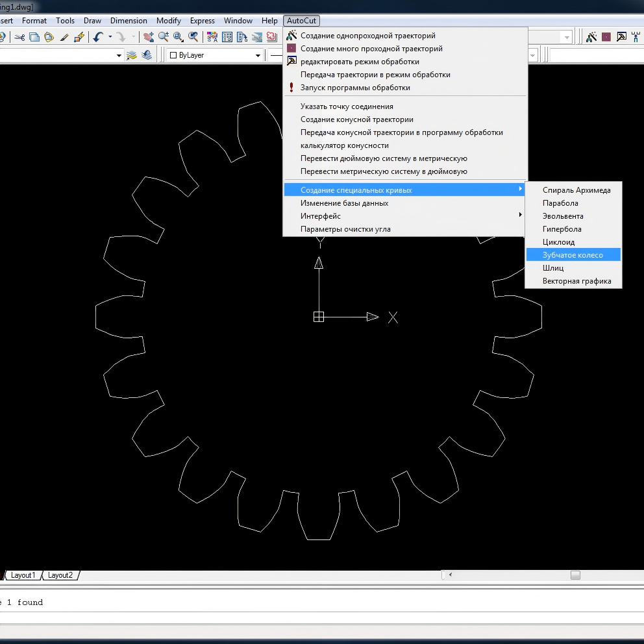Image resolution: width=644 pixels, height=644 pixels.
Task: Open the grayed dropdown in the top right toolbar
Action: point(567,38)
